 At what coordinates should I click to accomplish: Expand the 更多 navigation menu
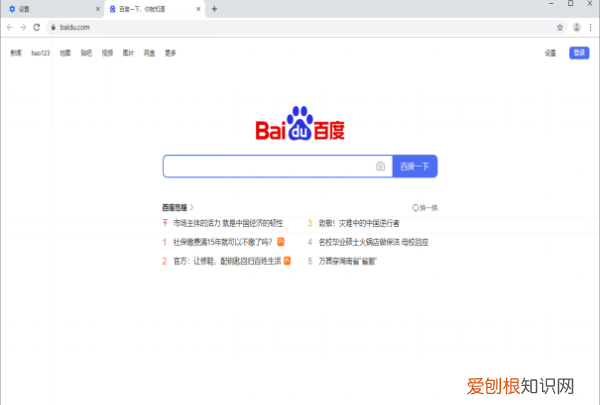[170, 53]
